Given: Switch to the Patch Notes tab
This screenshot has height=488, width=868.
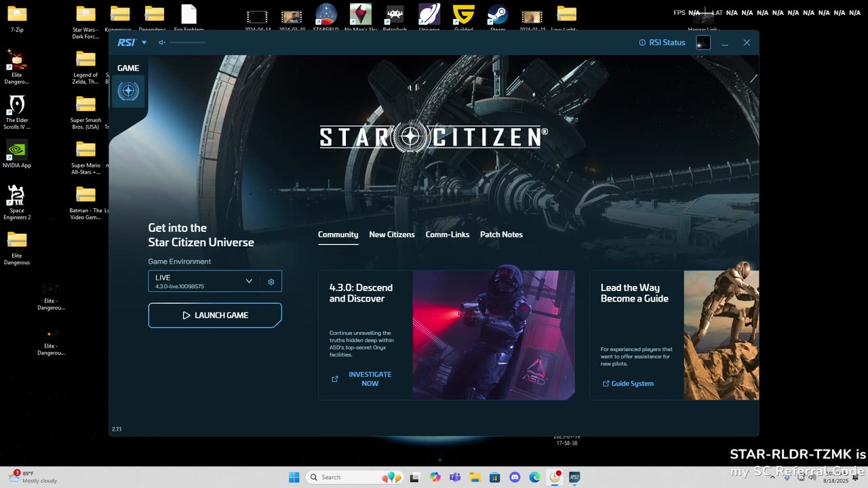Looking at the screenshot, I should pos(501,235).
